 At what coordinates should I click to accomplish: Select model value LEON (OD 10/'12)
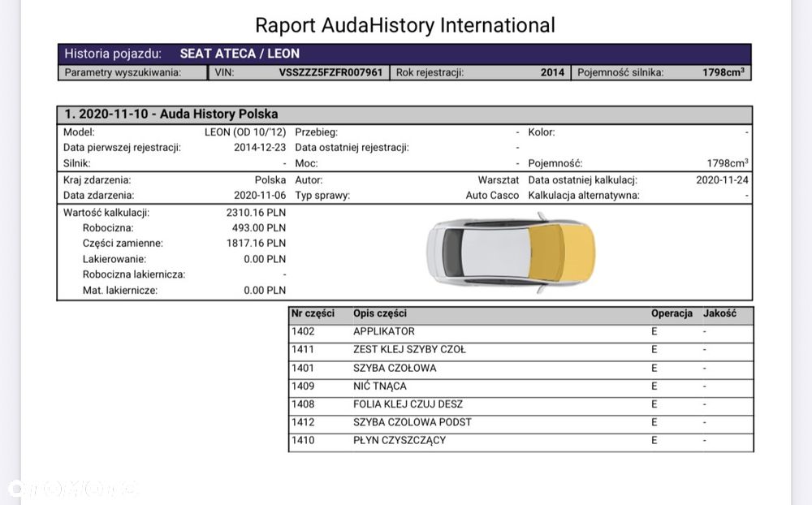245,132
